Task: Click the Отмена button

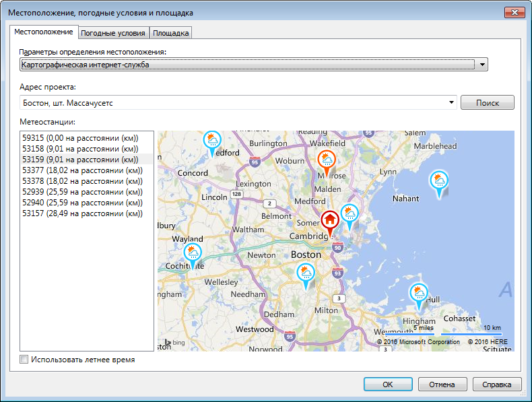Action: (442, 384)
